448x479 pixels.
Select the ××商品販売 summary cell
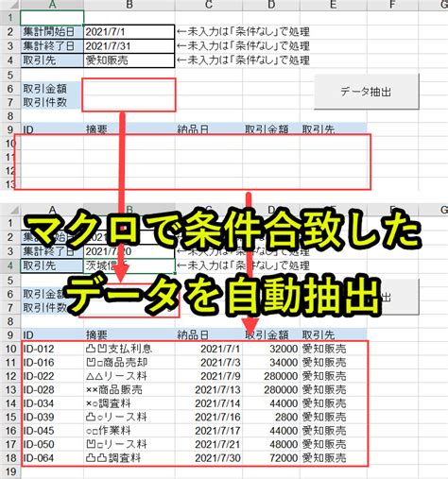tap(129, 389)
